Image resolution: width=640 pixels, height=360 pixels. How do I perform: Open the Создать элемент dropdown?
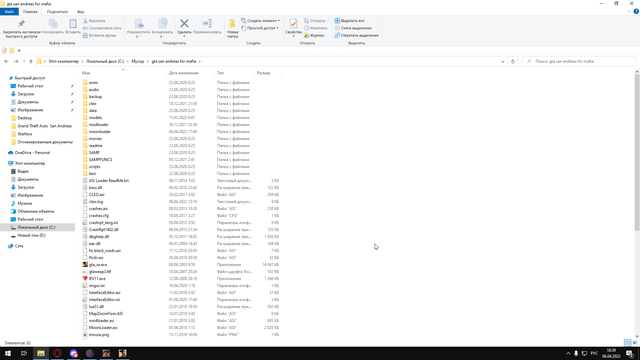coord(260,20)
